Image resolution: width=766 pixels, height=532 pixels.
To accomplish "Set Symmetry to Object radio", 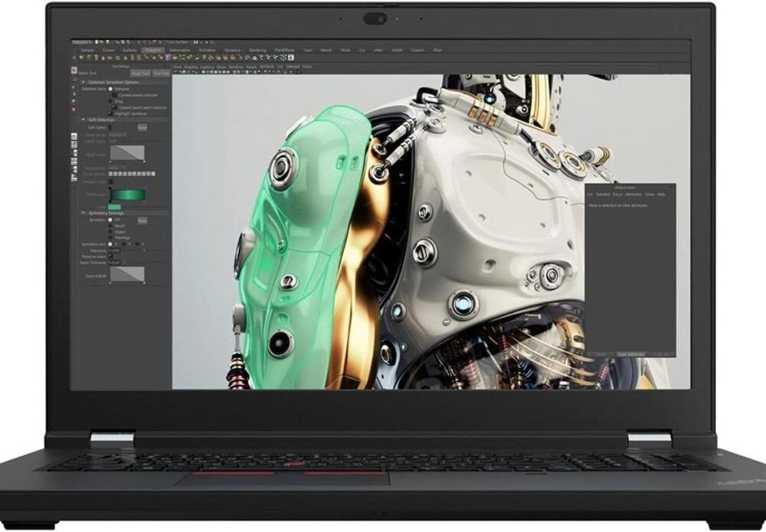I will pyautogui.click(x=110, y=231).
